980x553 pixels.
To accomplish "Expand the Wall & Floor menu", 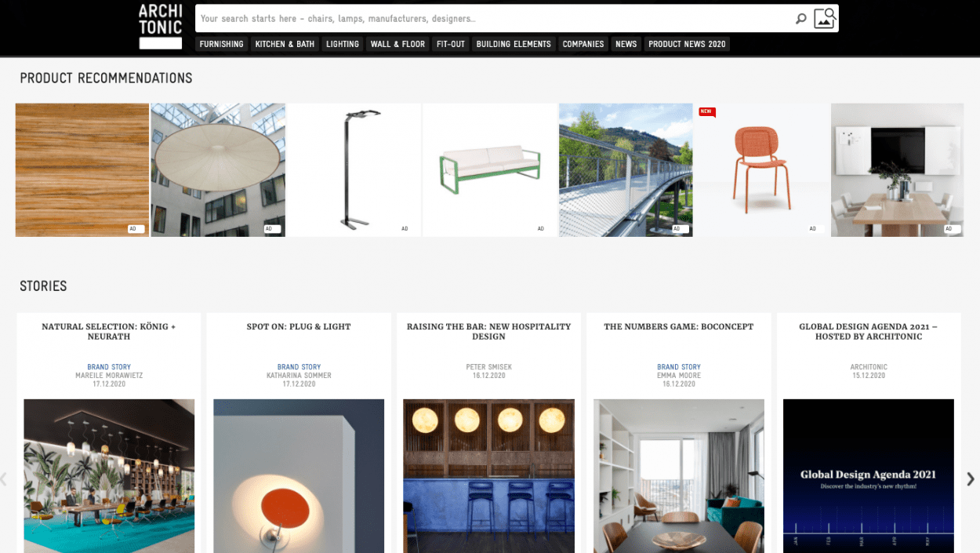I will (397, 44).
